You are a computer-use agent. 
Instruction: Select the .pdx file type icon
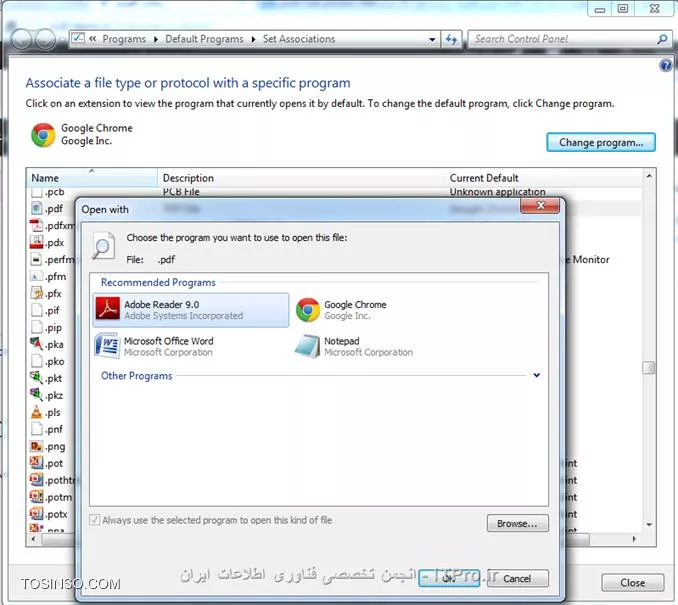[x=36, y=242]
